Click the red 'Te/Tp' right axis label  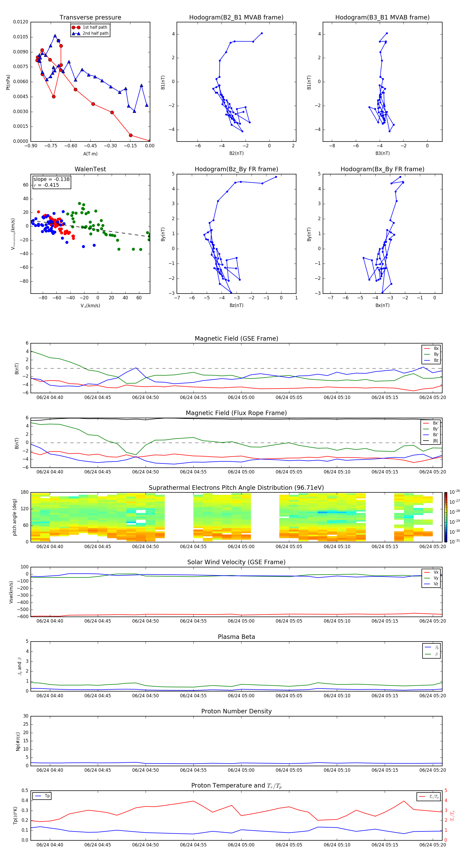453,815
